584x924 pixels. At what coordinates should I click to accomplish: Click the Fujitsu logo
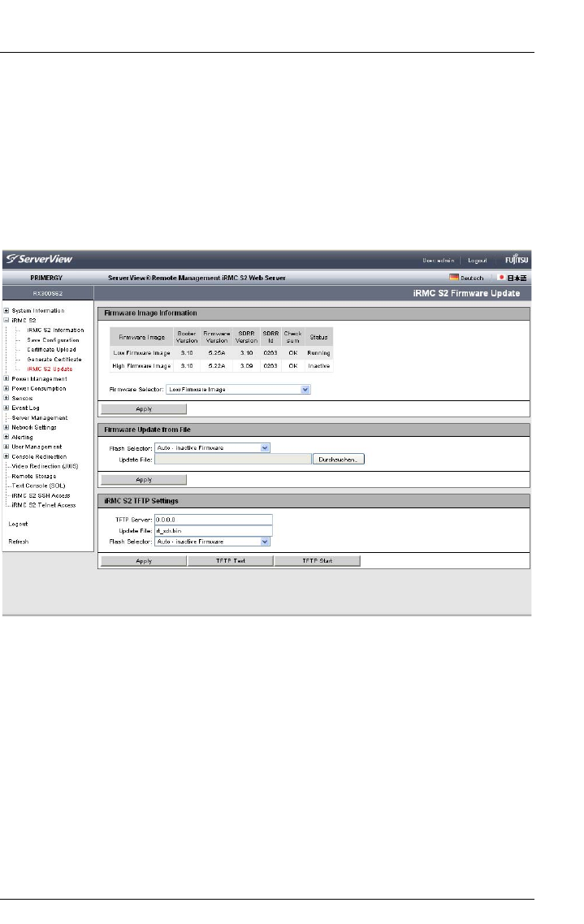[x=517, y=260]
